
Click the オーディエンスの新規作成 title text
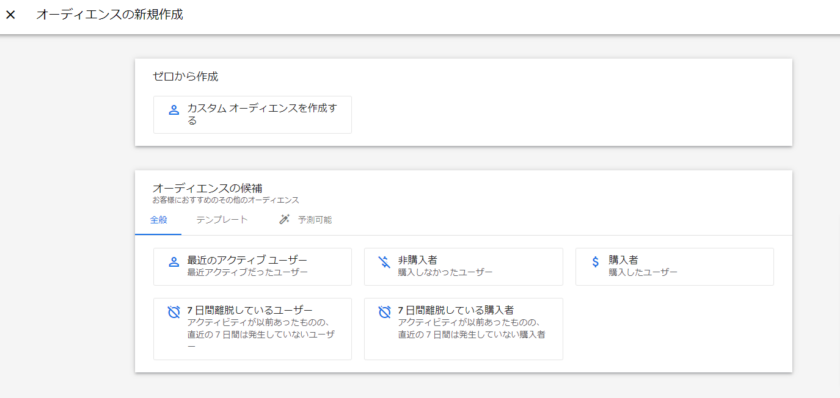(109, 15)
